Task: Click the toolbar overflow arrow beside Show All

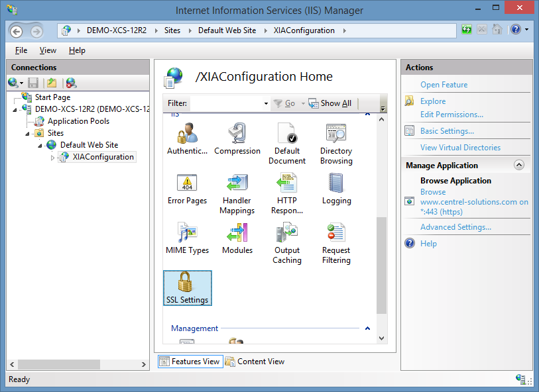Action: point(383,109)
